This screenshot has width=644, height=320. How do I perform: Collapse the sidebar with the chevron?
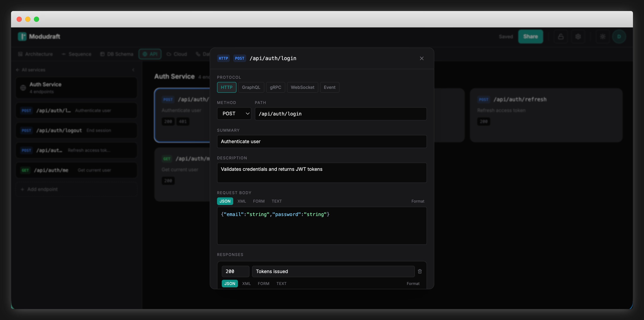[133, 70]
